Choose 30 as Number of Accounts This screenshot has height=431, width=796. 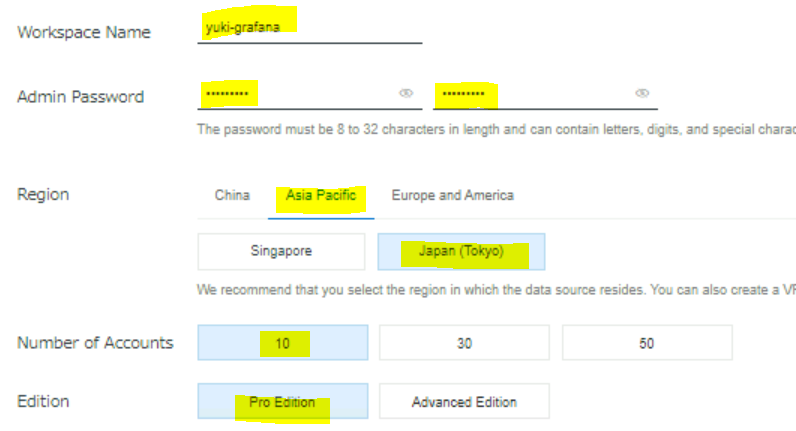click(x=464, y=343)
